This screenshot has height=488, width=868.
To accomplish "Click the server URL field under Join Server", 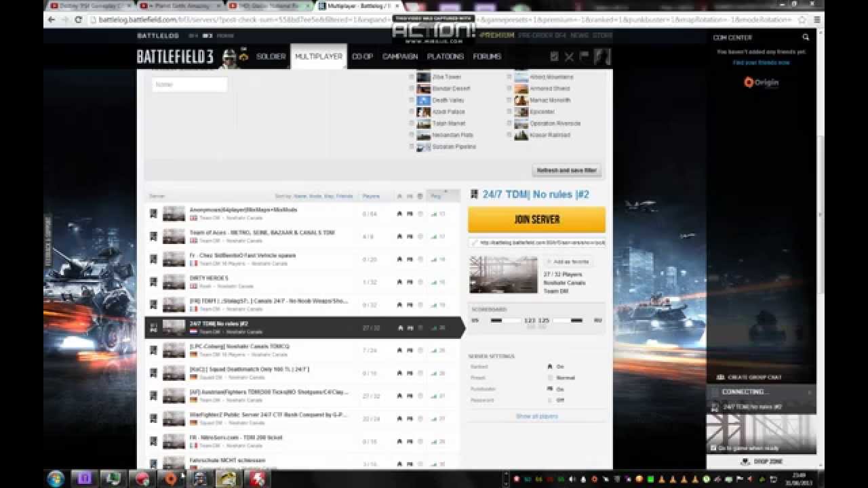I will click(x=536, y=242).
